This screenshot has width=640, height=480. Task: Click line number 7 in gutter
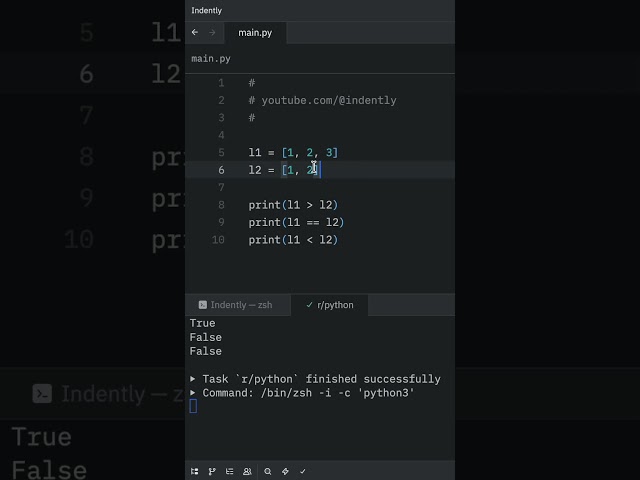[221, 187]
